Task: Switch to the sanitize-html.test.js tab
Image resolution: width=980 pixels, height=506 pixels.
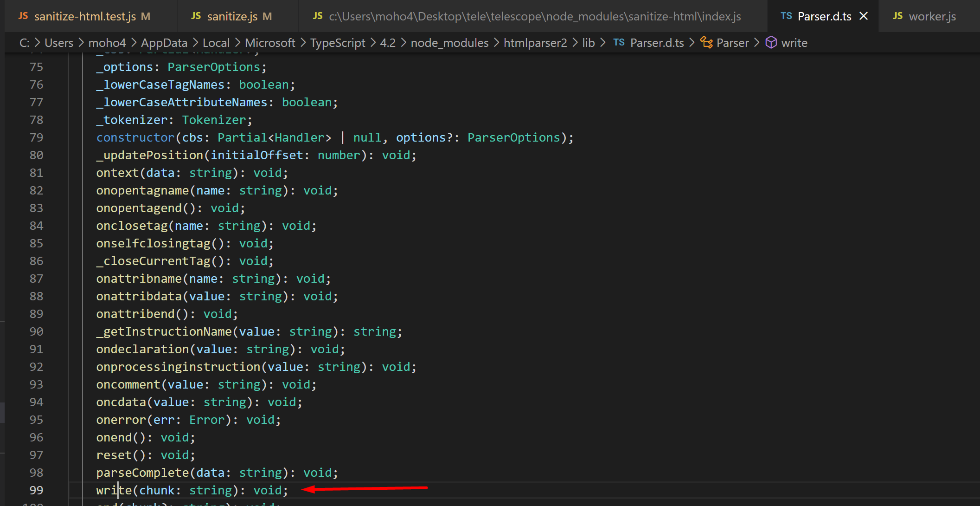Action: pyautogui.click(x=86, y=16)
